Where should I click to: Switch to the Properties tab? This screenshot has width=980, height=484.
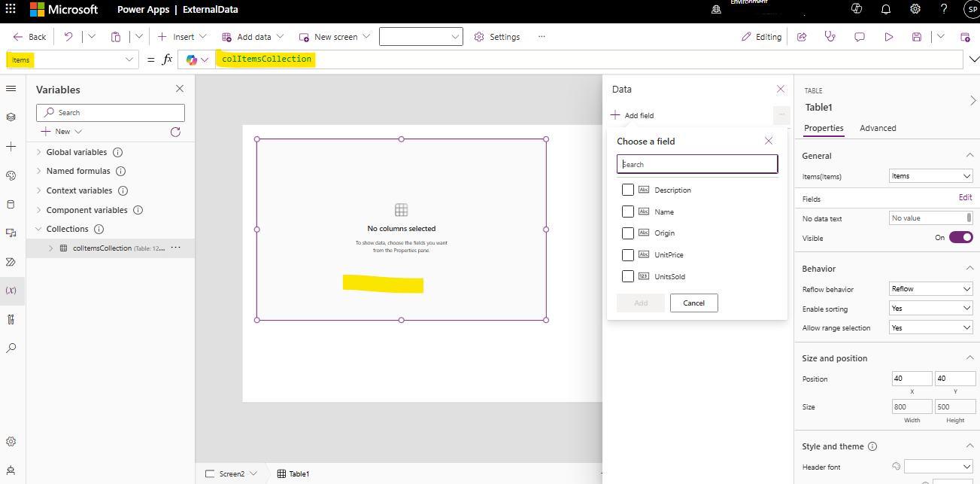point(824,128)
